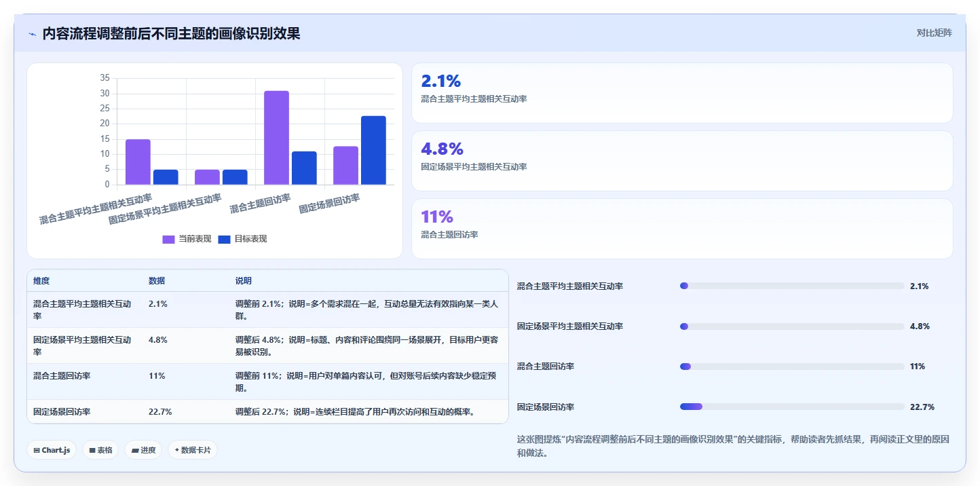980x486 pixels.
Task: Click the purple bar for 混合主题回访率
Action: click(x=276, y=138)
